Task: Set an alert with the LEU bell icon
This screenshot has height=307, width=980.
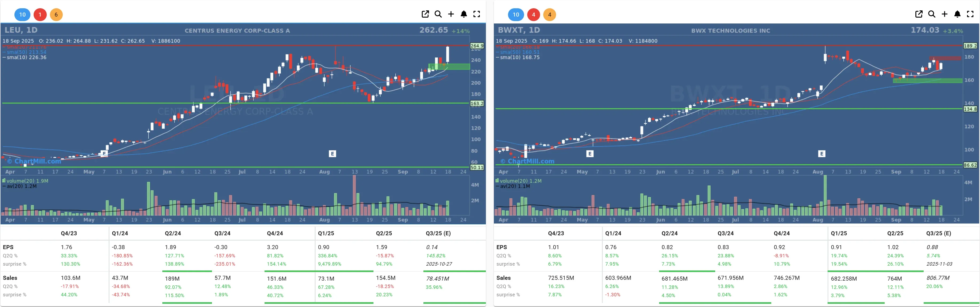Action: click(464, 14)
